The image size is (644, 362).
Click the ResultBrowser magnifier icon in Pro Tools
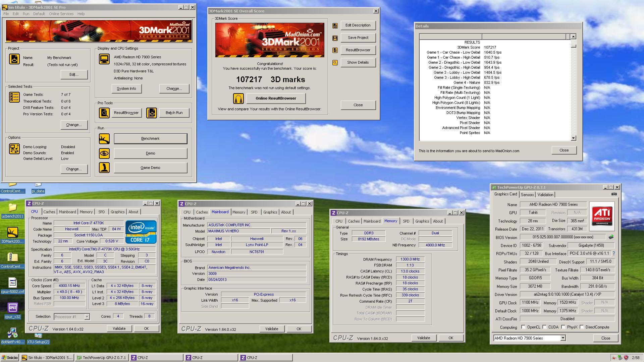pos(104,113)
